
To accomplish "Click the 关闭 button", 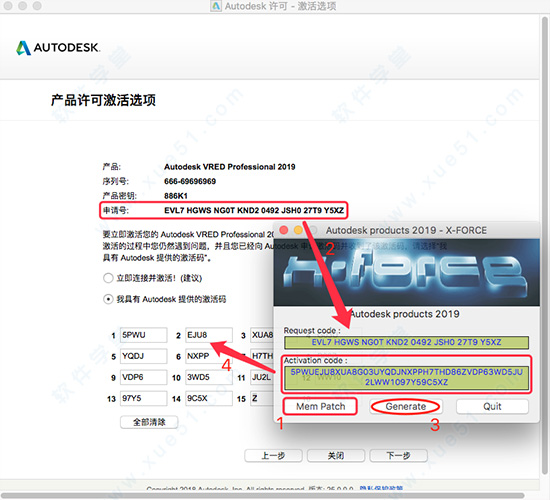I will click(x=336, y=456).
